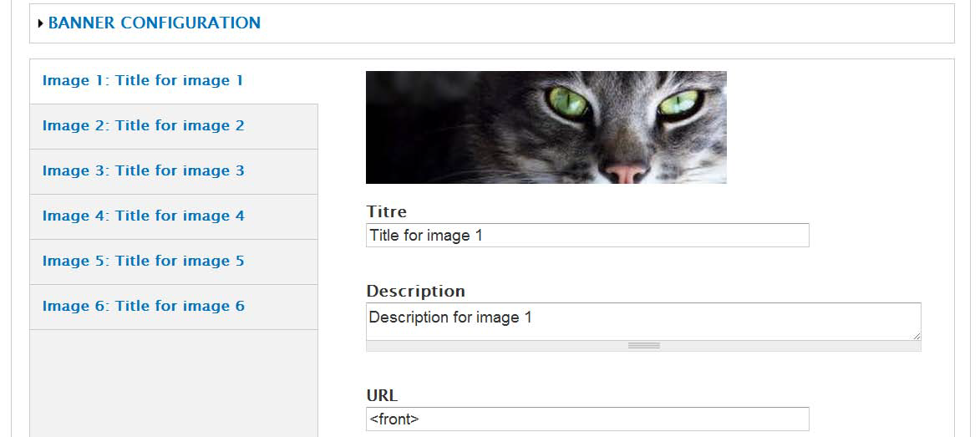Click empty gray area below Image 6 tab
This screenshot has width=980, height=437.
pos(174,382)
